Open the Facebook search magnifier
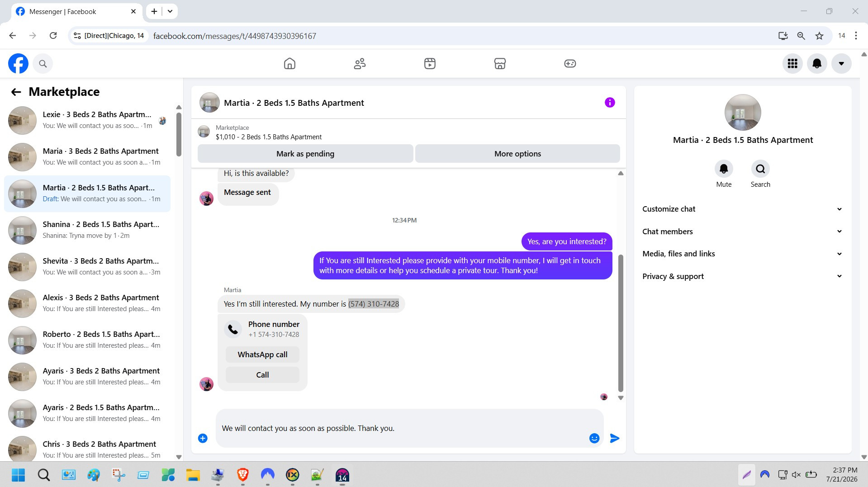 click(x=43, y=64)
